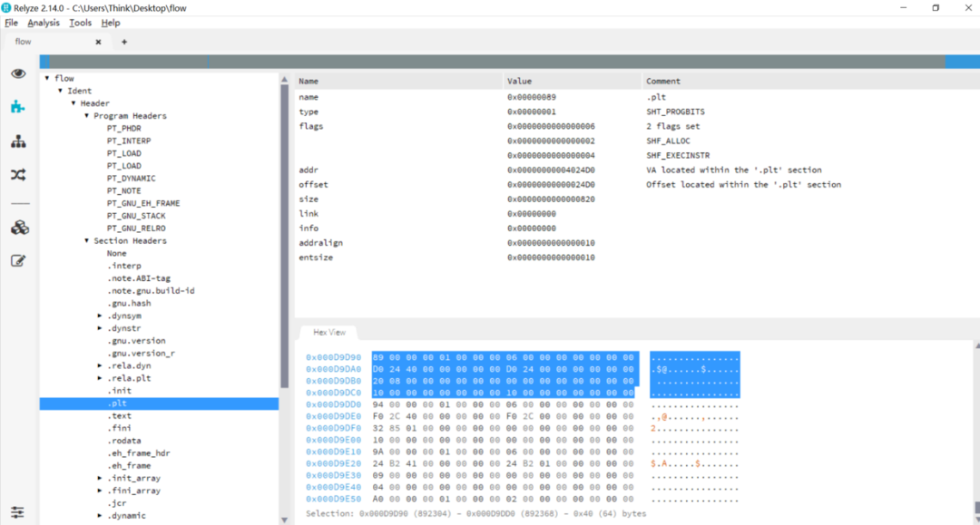980x525 pixels.
Task: Click the addr row in properties table
Action: 309,170
